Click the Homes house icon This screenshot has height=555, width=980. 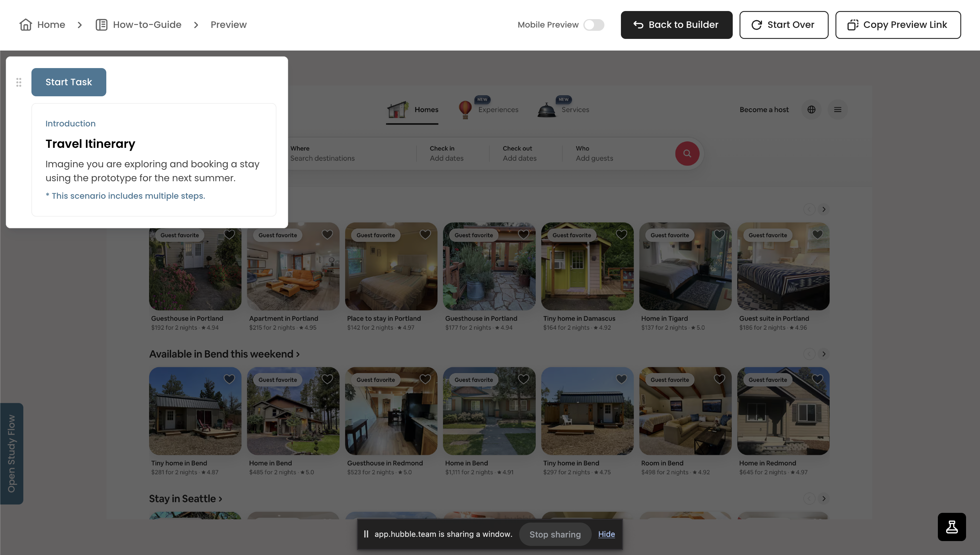[398, 110]
